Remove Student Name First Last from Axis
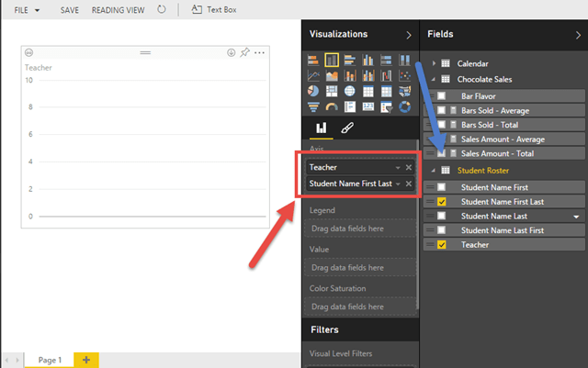588x368 pixels. point(408,184)
